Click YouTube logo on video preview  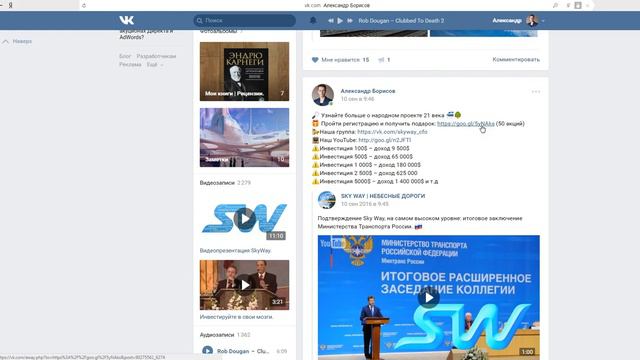coord(333,244)
